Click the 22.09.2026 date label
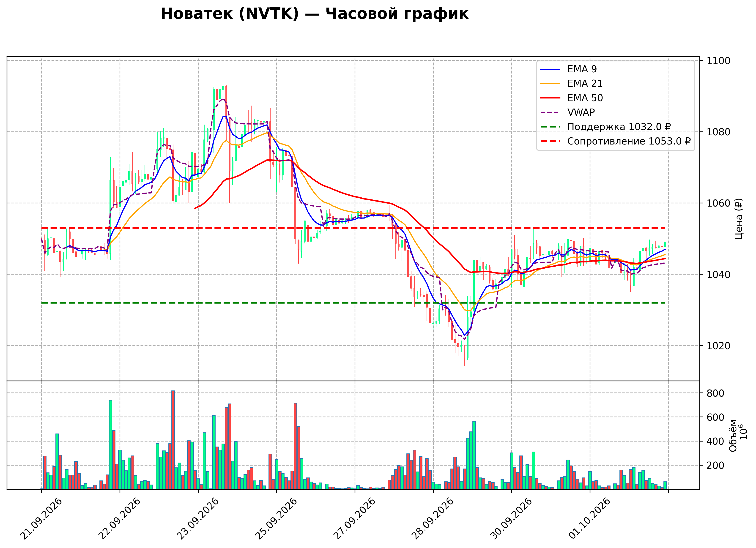 pyautogui.click(x=119, y=519)
